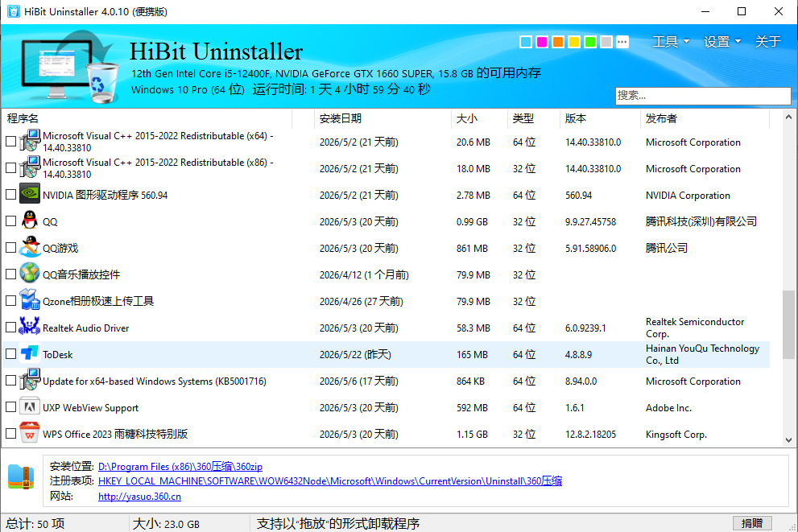The image size is (798, 532).
Task: Click the vertical scrollbar thumb of program list
Action: (788, 324)
